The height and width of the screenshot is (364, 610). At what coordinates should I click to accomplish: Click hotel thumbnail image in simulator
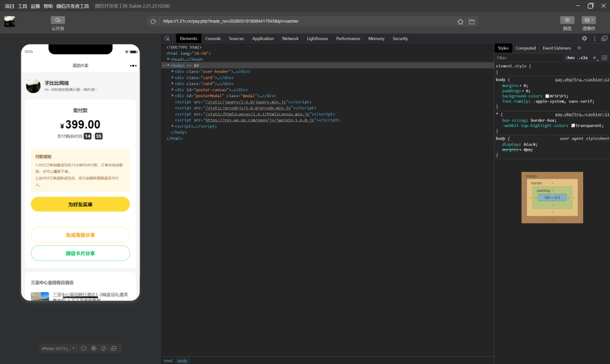40,296
